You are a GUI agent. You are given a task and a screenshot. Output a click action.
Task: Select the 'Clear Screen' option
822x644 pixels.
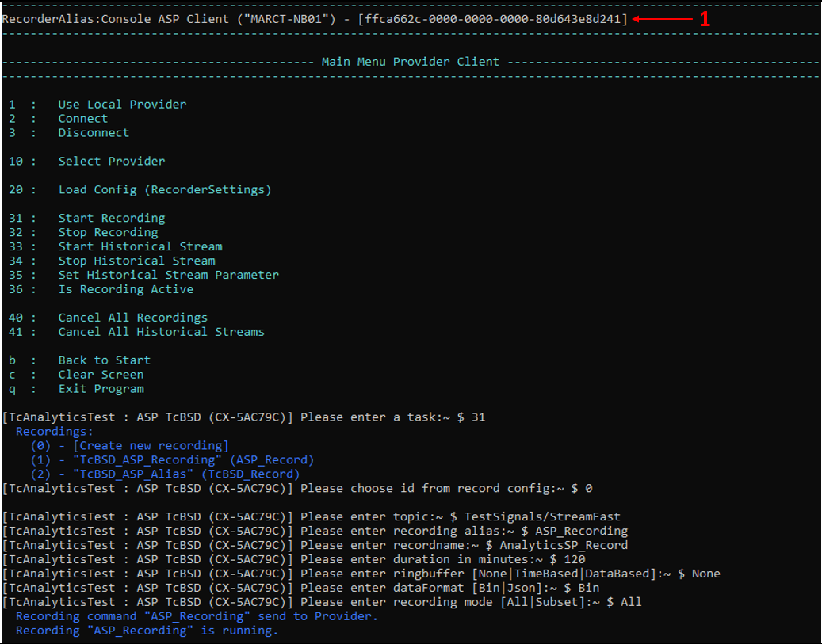(x=101, y=375)
